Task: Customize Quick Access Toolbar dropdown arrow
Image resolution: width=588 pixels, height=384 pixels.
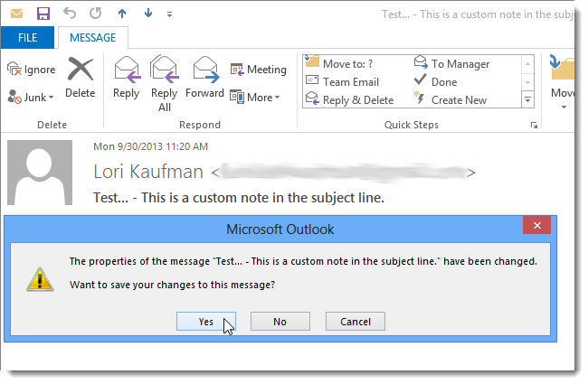Action: [x=169, y=14]
